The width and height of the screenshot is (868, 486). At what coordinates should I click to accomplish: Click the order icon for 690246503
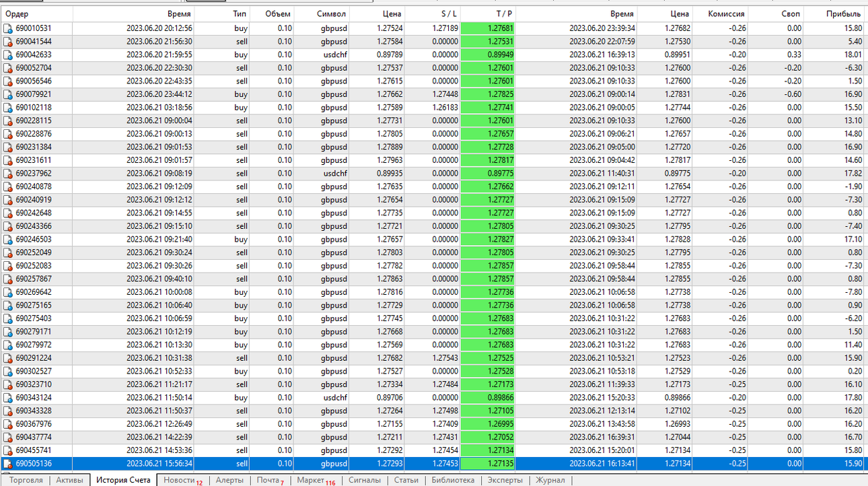pos(8,240)
